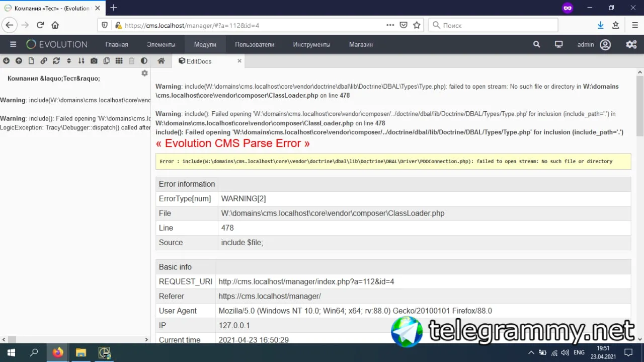Open the Главная menu
The image size is (644, 362).
(x=117, y=44)
